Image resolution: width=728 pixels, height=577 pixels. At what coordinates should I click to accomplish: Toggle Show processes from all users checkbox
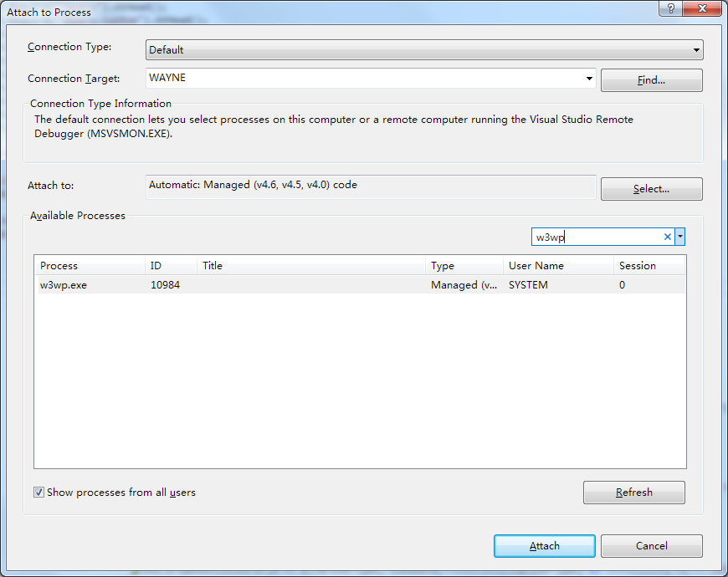point(39,492)
